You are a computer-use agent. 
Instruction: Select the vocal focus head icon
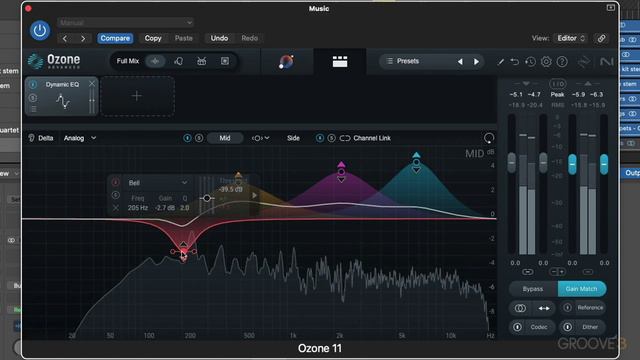(x=178, y=61)
